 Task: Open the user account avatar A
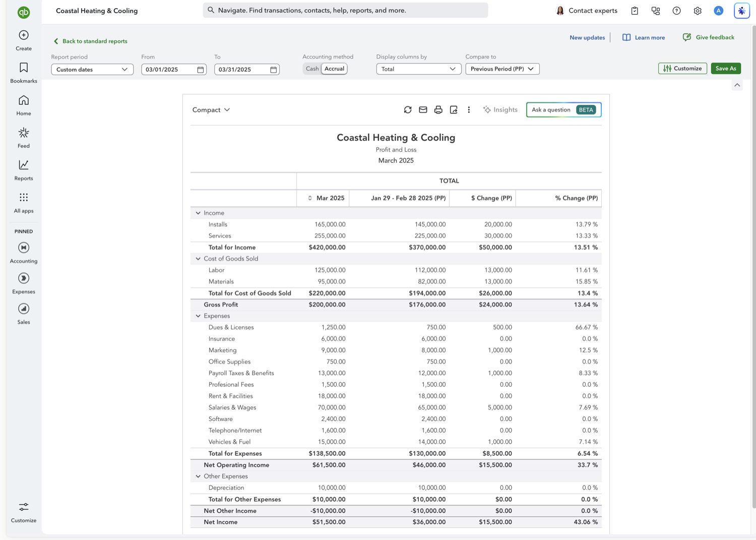(719, 11)
